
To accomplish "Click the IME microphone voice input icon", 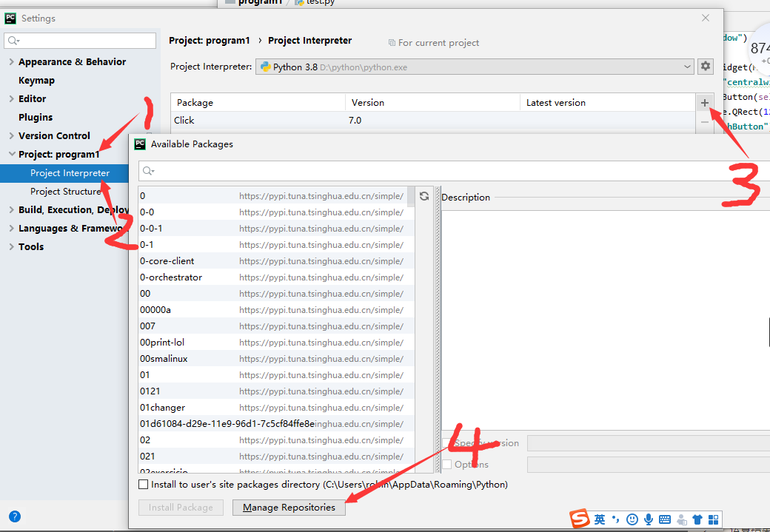I will click(x=649, y=519).
